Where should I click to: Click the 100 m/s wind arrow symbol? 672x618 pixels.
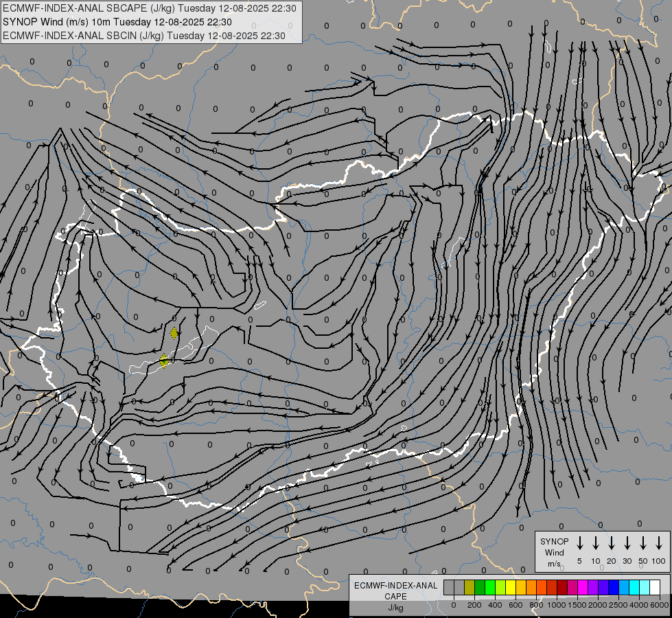tap(659, 543)
